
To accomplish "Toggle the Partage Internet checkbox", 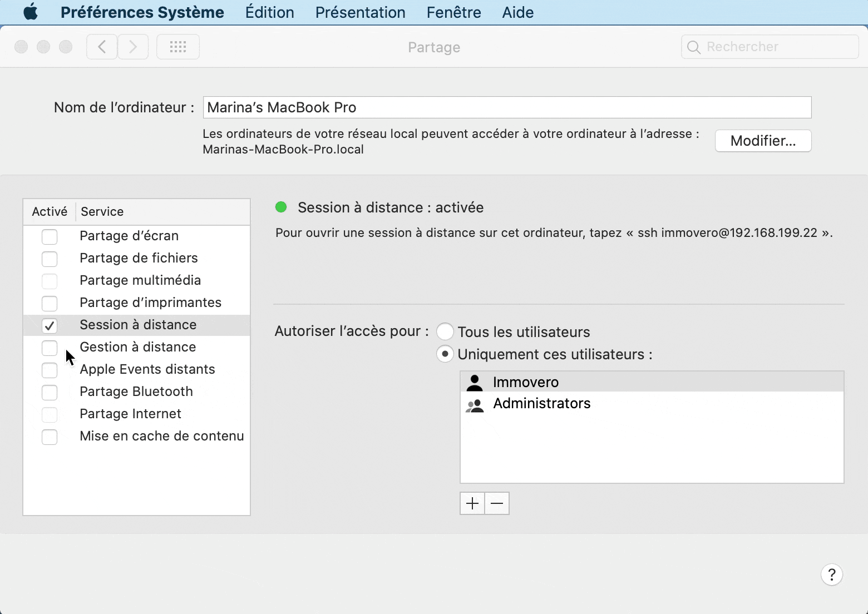I will click(x=50, y=414).
